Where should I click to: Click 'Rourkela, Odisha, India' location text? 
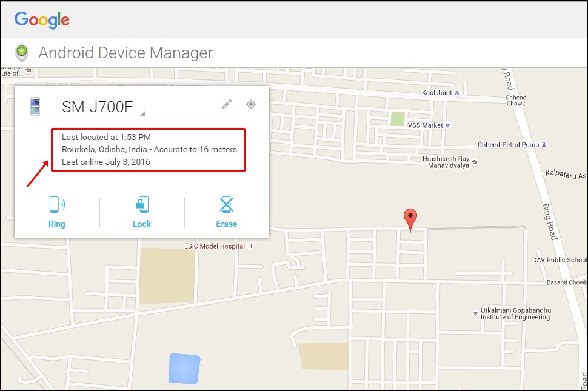[x=104, y=149]
